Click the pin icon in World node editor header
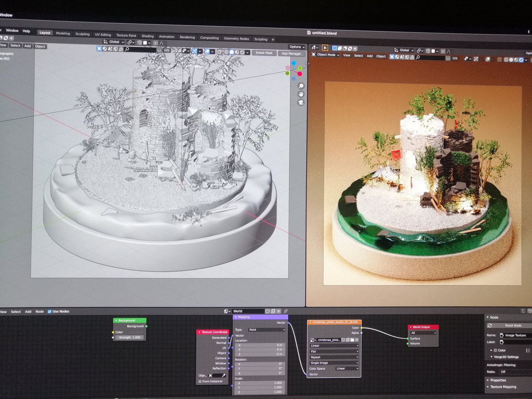Viewport: 532px width, 399px height. pos(286,311)
